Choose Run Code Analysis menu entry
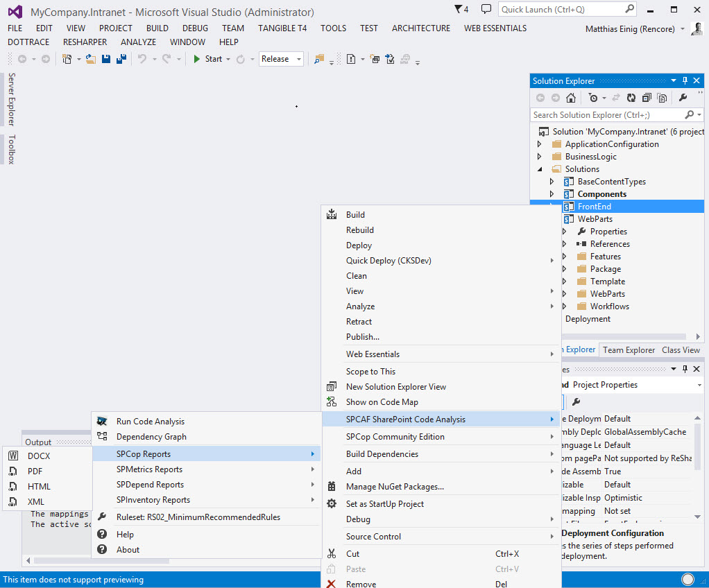The width and height of the screenshot is (709, 588). (x=150, y=422)
